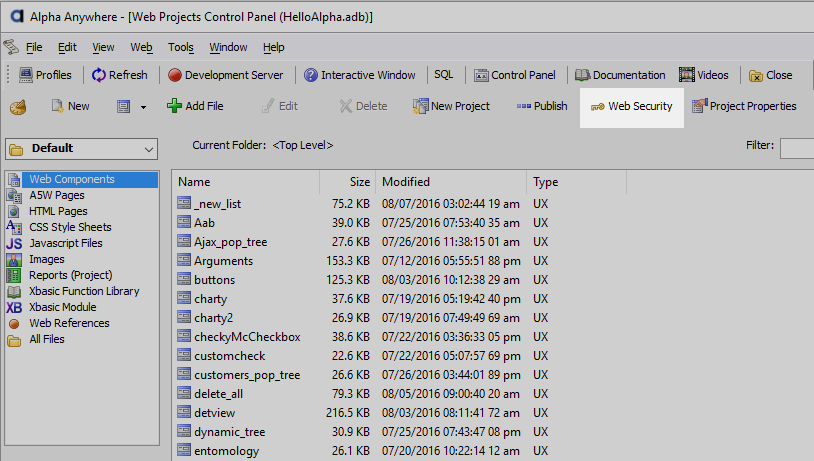Image resolution: width=814 pixels, height=461 pixels.
Task: Open the SQL tool
Action: point(443,75)
